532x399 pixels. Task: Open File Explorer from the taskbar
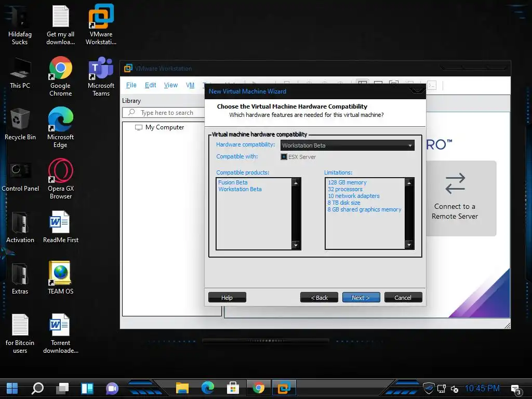[182, 388]
